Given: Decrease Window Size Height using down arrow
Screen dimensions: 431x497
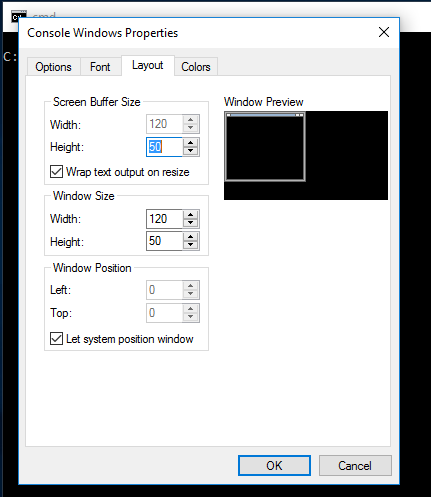Looking at the screenshot, I should click(191, 245).
